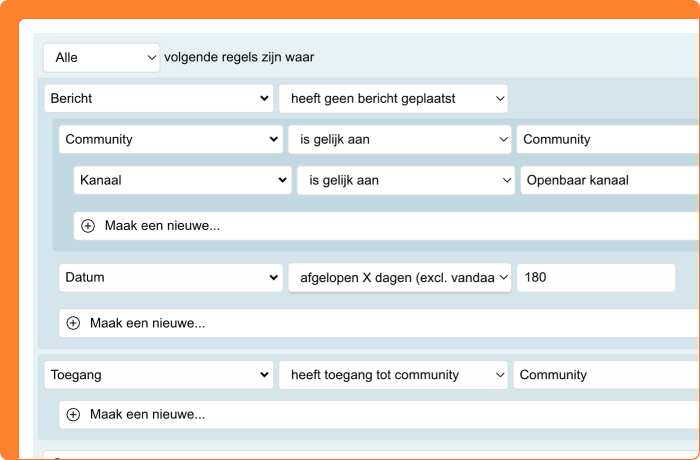Click the Community value field in Bericht rule
This screenshot has height=460, width=700.
(x=608, y=139)
